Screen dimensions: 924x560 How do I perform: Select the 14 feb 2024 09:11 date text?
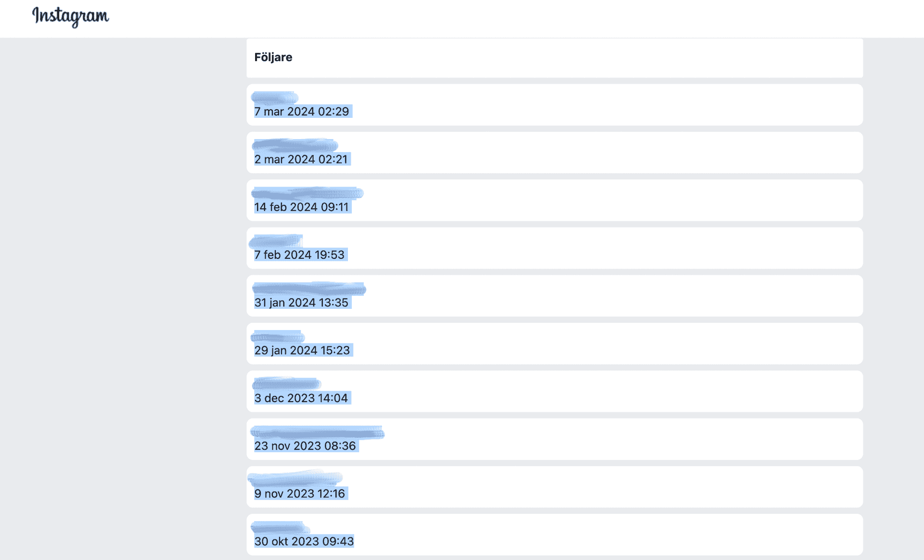coord(302,207)
